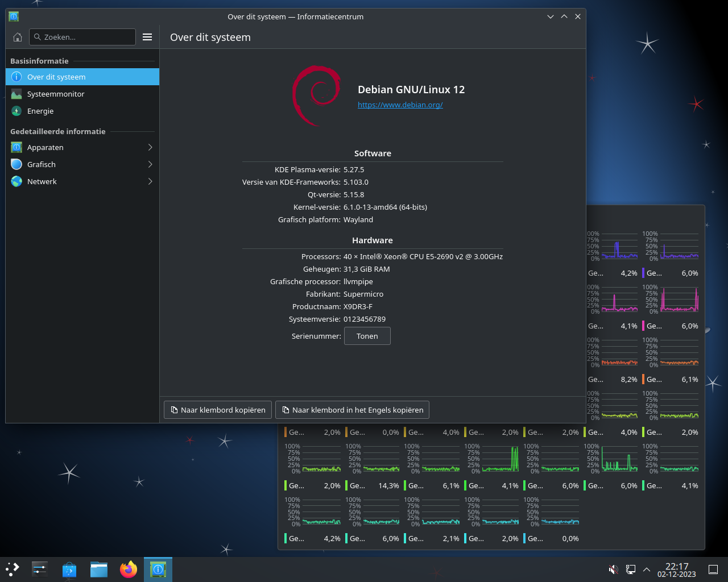This screenshot has width=728, height=582.
Task: Click the network tray icon
Action: pos(631,569)
